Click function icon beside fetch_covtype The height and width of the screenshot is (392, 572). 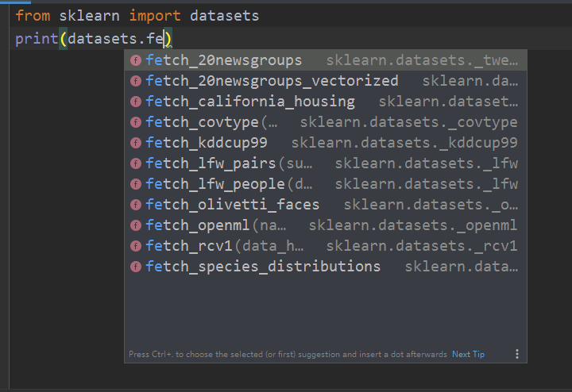[136, 122]
